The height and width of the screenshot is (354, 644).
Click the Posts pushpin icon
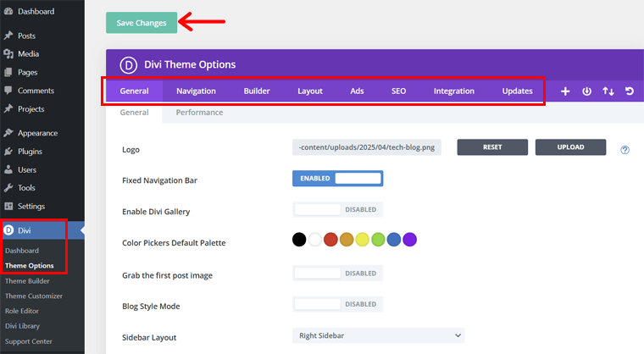pyautogui.click(x=8, y=36)
